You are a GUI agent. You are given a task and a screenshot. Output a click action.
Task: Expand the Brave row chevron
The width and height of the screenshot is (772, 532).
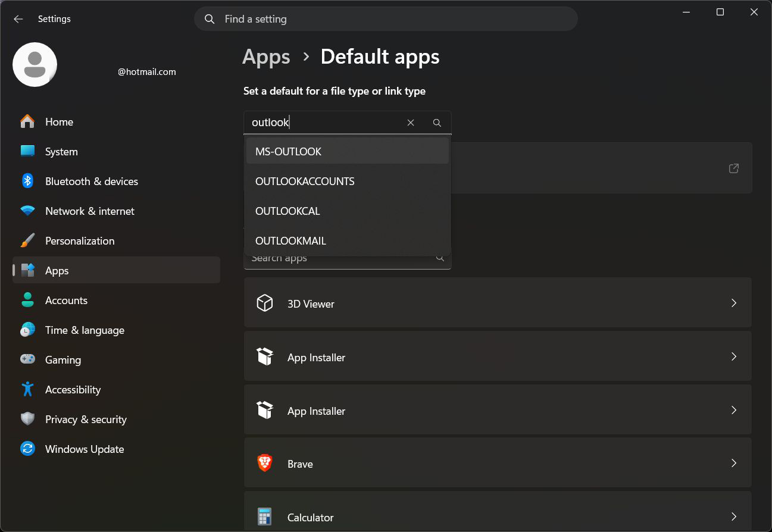[x=734, y=463]
